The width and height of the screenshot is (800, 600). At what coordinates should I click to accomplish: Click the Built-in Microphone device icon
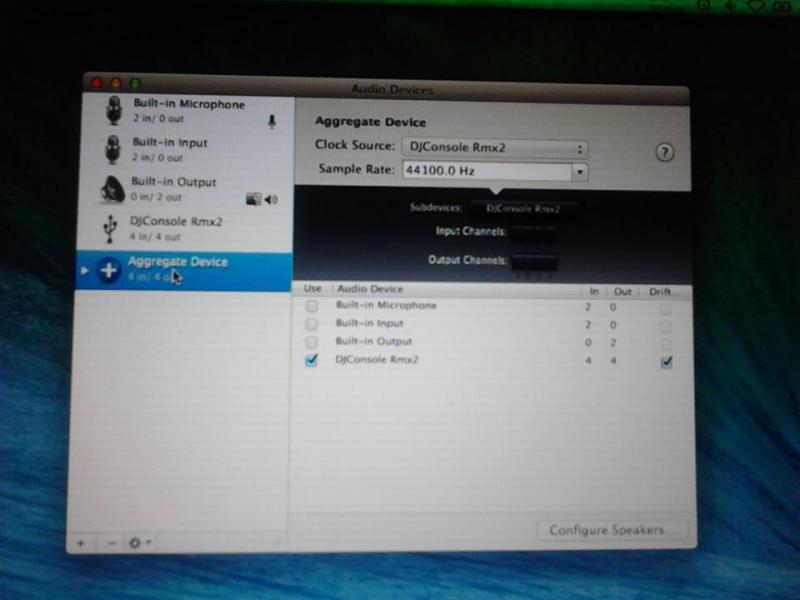point(114,111)
